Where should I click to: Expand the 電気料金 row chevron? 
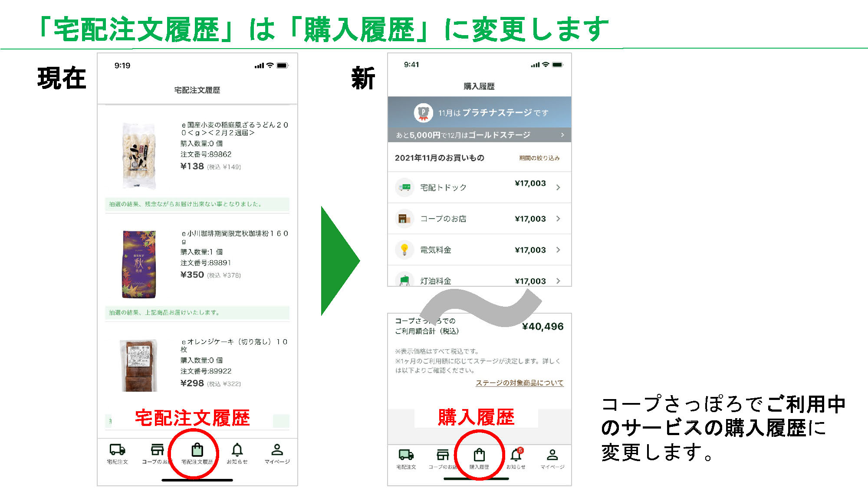click(x=558, y=250)
